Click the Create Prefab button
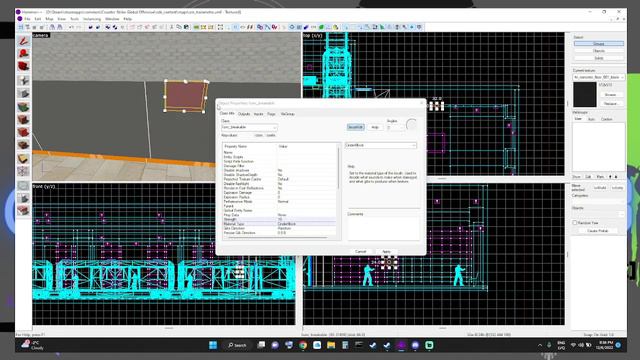The image size is (640, 360). 598,231
